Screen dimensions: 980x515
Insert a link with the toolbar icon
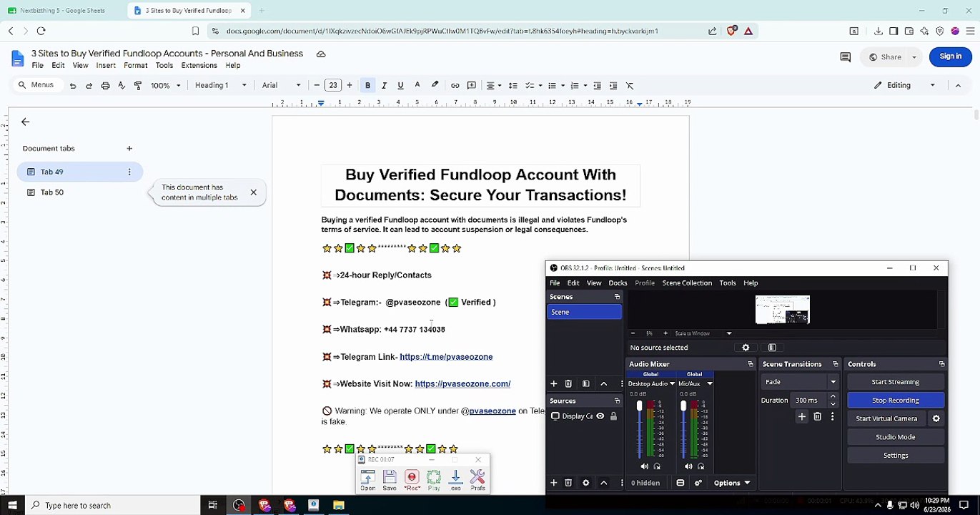pyautogui.click(x=455, y=86)
